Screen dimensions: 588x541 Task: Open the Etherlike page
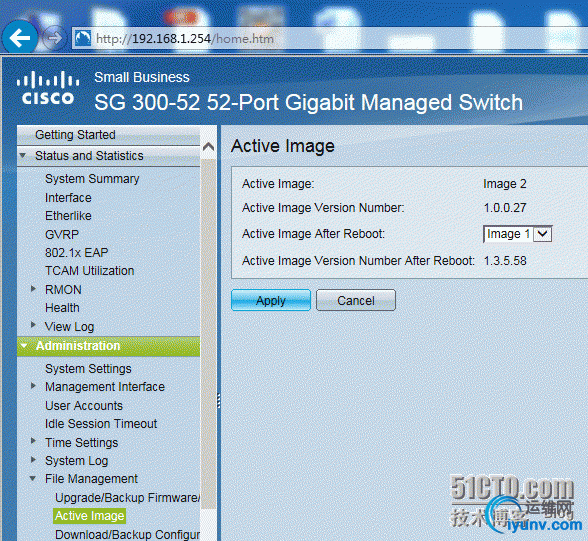tap(68, 216)
